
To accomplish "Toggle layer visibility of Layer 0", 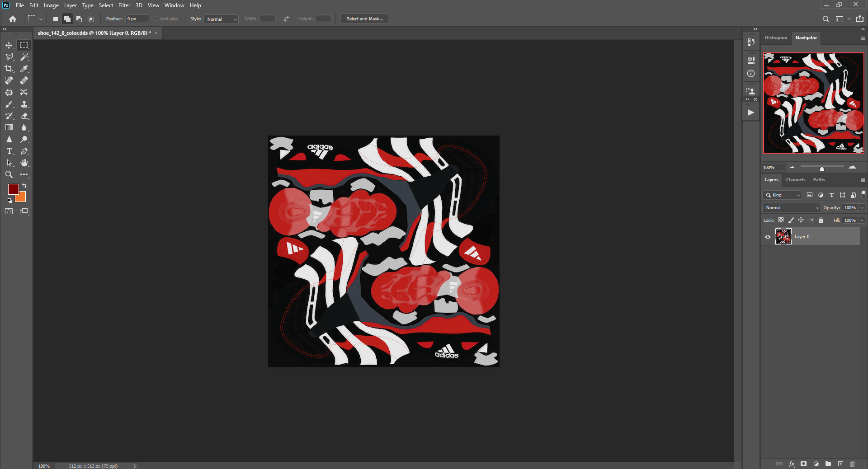I will (768, 237).
